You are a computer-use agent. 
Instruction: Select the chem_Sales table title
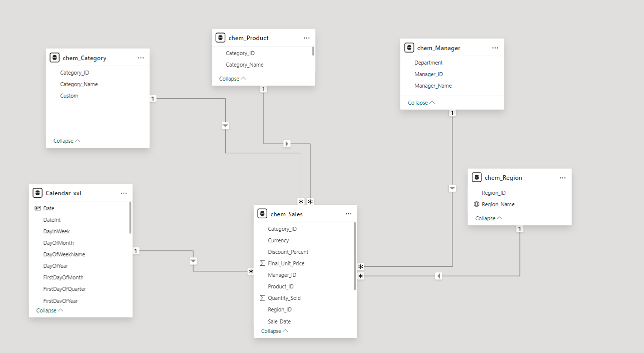(286, 214)
